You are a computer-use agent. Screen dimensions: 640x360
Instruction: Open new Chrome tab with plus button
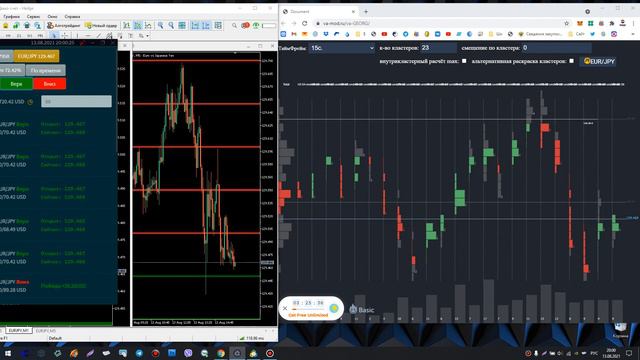(366, 11)
